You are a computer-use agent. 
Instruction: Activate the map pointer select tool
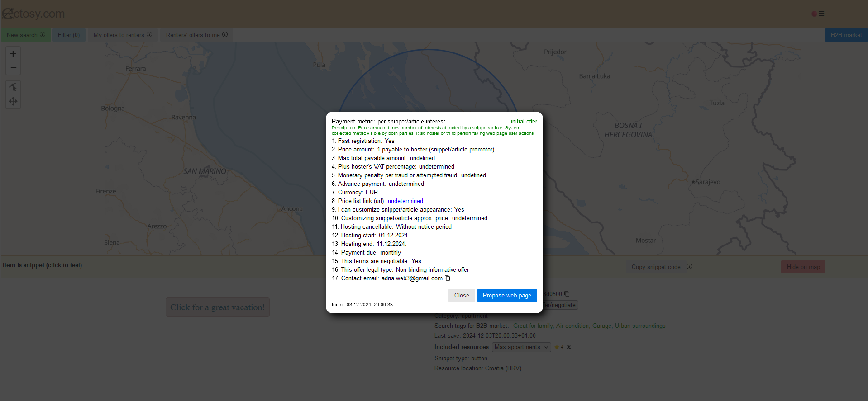tap(13, 87)
